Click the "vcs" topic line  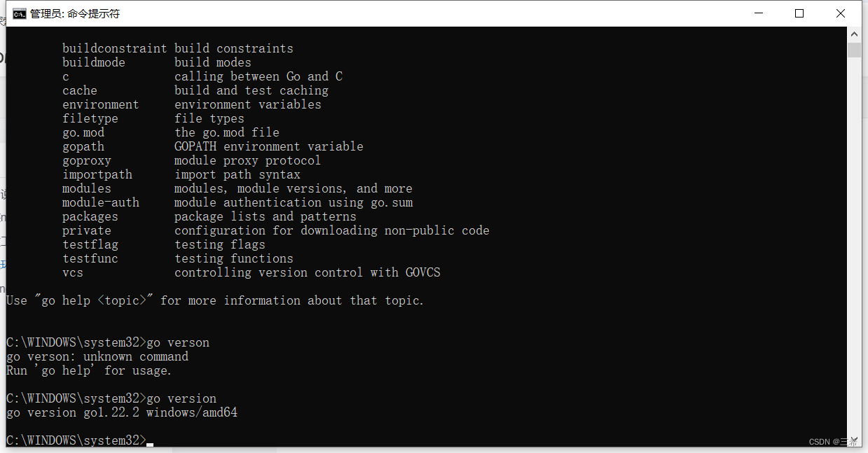click(72, 272)
